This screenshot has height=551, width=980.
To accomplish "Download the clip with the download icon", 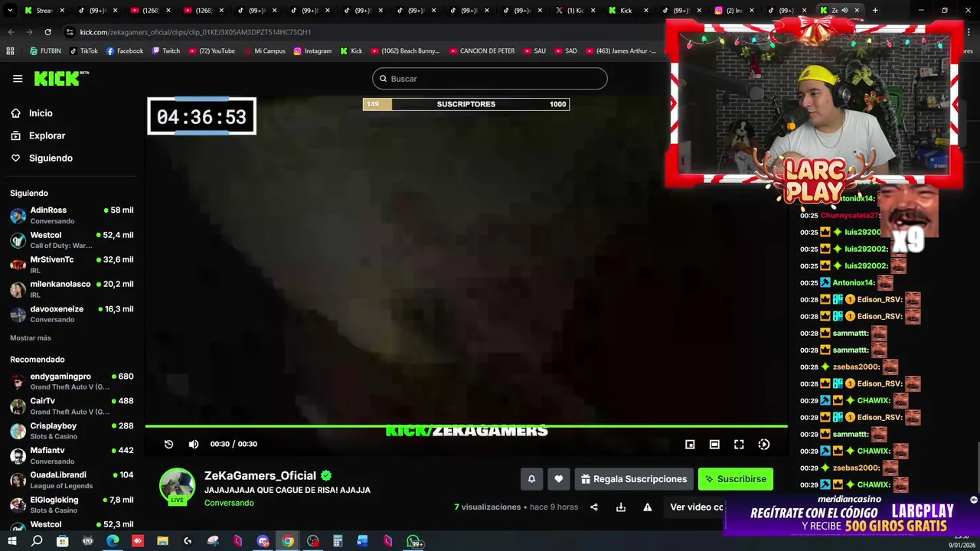I will [621, 507].
